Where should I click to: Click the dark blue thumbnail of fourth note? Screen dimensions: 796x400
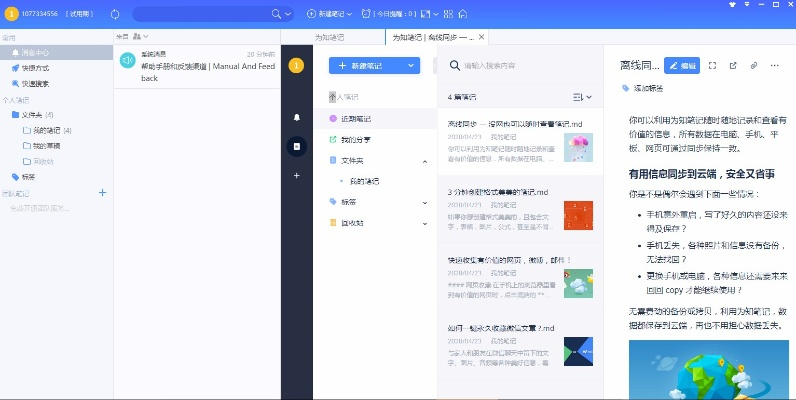coord(578,351)
